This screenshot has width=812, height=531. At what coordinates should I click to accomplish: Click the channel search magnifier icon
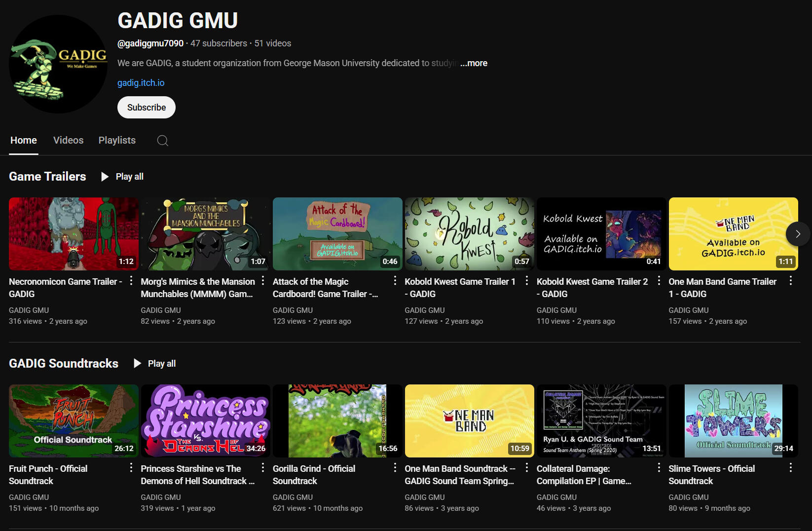pos(162,141)
